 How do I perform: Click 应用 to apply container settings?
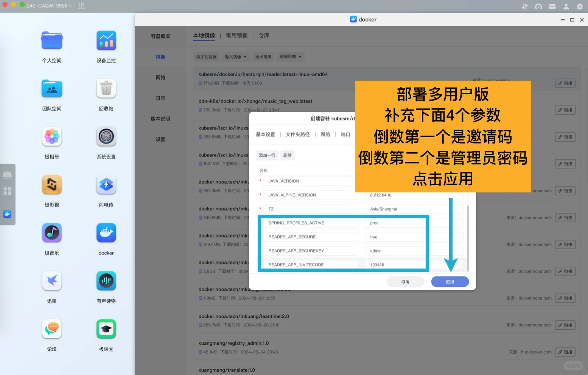coord(450,282)
